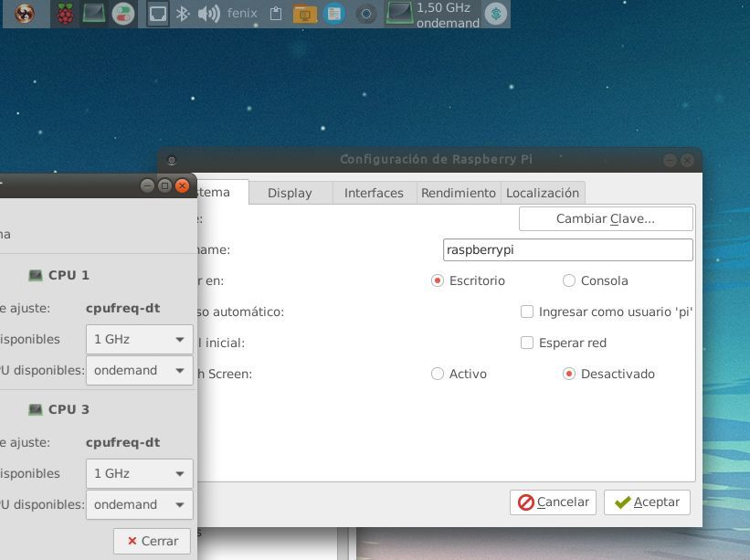
Task: Click 'Configuración de Raspberry Pi' title bar text
Action: [436, 159]
